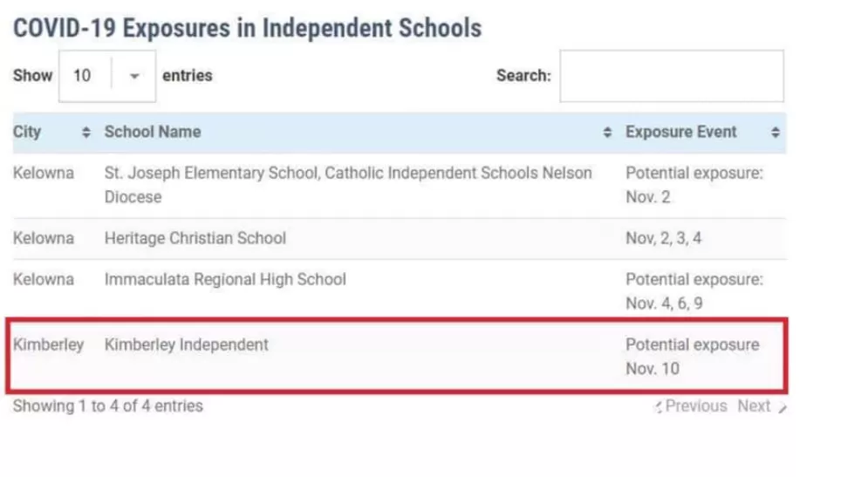
Task: Go to Next page of entries
Action: (x=762, y=406)
